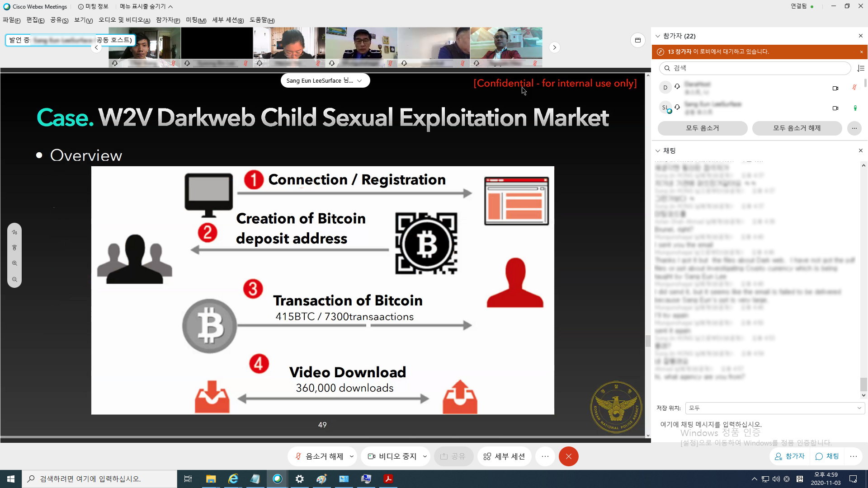Open the View menu

[x=83, y=20]
